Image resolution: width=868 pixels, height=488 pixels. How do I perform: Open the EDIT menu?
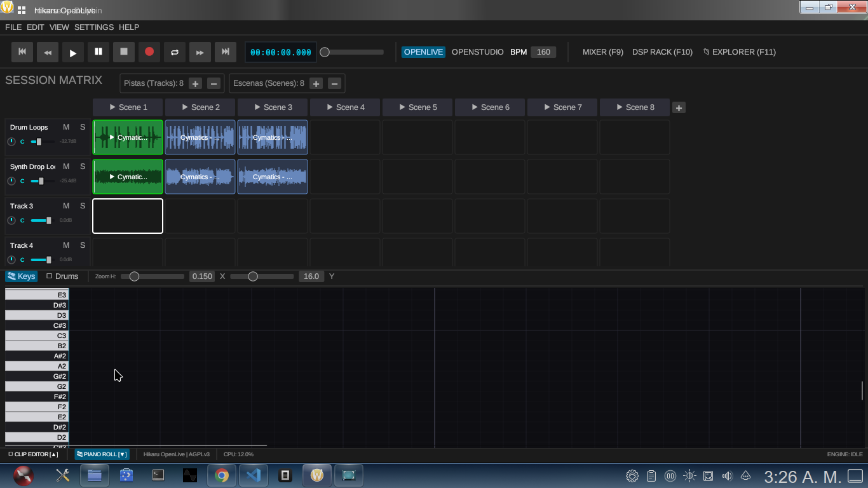36,27
